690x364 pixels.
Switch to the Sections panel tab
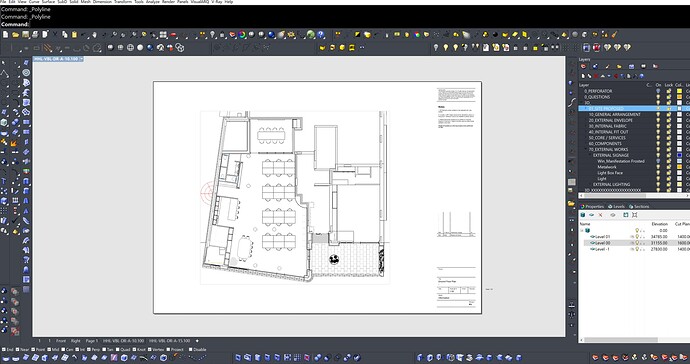639,206
